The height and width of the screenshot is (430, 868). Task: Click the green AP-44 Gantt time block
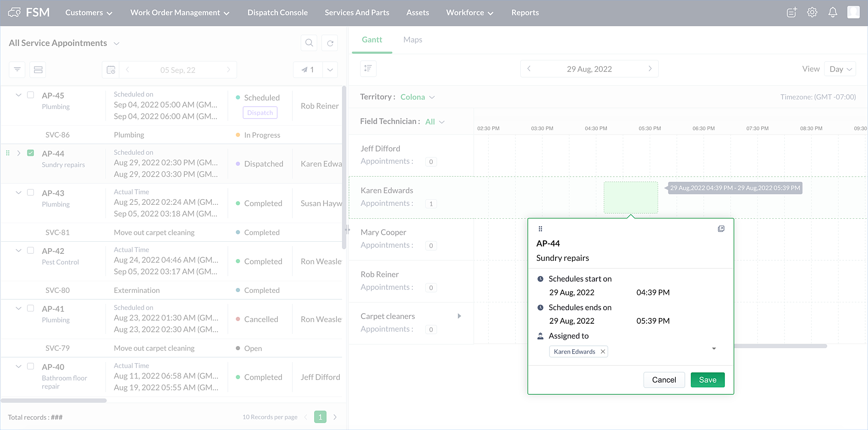point(631,197)
